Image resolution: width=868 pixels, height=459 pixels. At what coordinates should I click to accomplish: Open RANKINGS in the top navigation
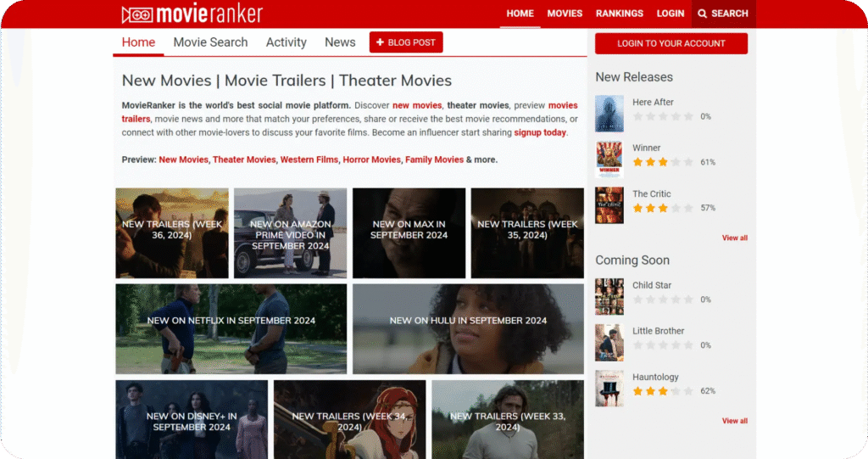[619, 14]
